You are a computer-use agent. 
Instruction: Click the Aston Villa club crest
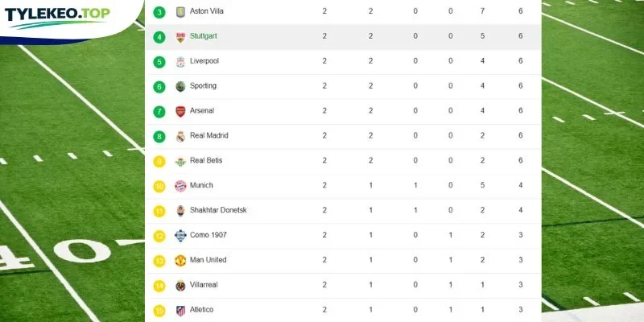[180, 12]
